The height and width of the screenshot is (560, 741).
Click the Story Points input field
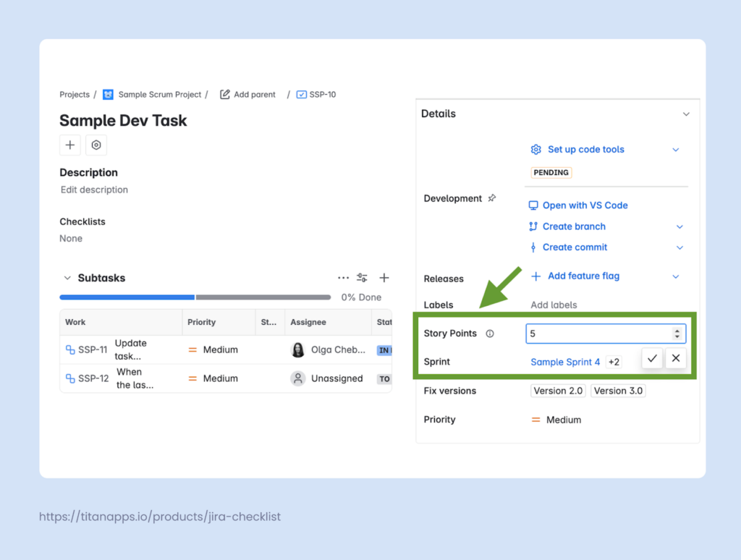(x=606, y=334)
